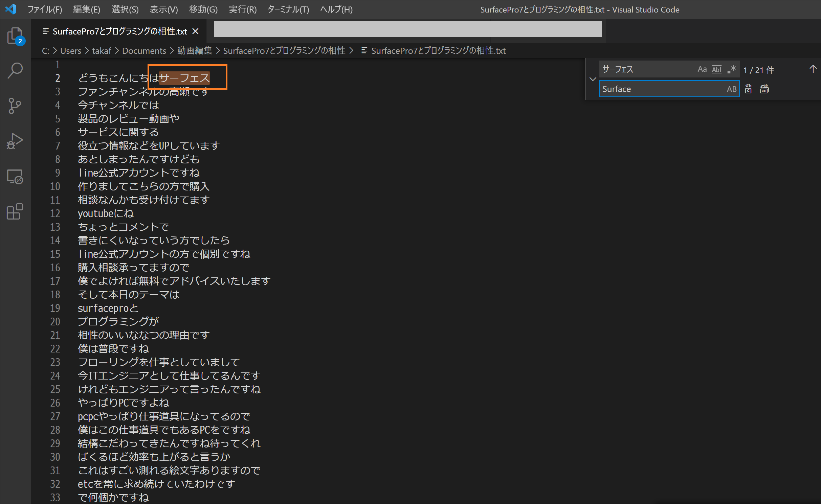The width and height of the screenshot is (821, 504).
Task: Click line 17 text 僕でよければ無料でアドバイスいたします
Action: pos(174,281)
